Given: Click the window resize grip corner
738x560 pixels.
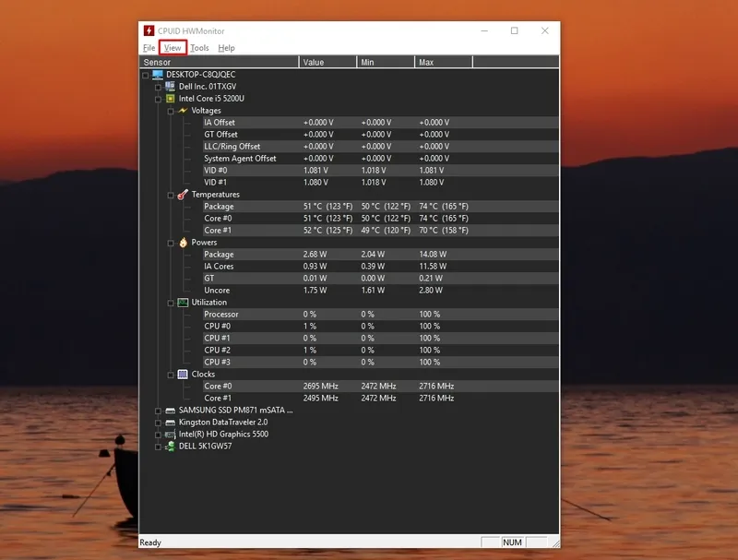Looking at the screenshot, I should tap(556, 543).
